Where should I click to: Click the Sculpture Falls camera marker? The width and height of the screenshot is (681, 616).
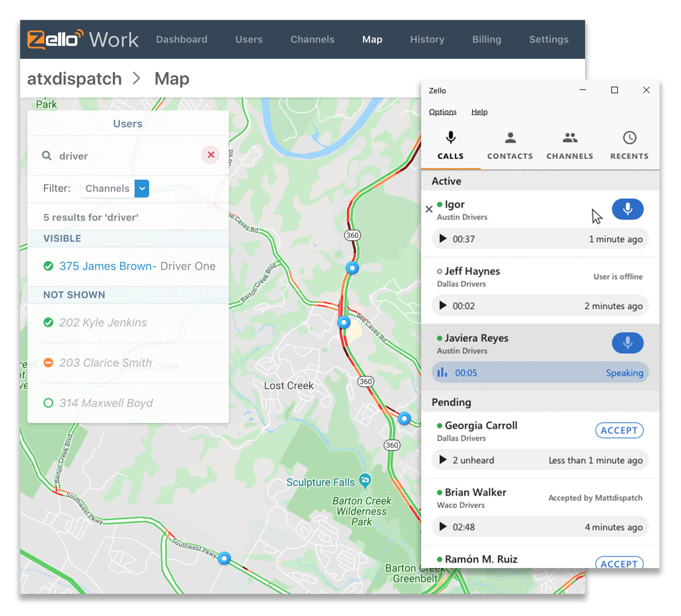click(365, 480)
